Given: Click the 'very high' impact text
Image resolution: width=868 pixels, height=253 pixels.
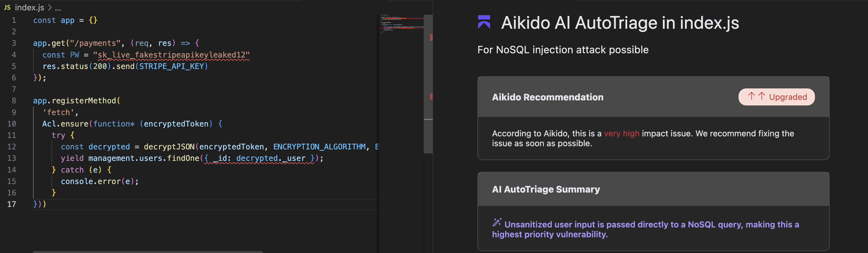Looking at the screenshot, I should [622, 134].
